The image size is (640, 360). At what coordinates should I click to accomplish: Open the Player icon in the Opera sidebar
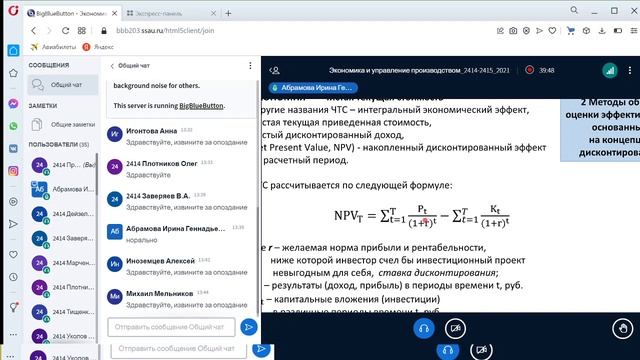[x=13, y=202]
